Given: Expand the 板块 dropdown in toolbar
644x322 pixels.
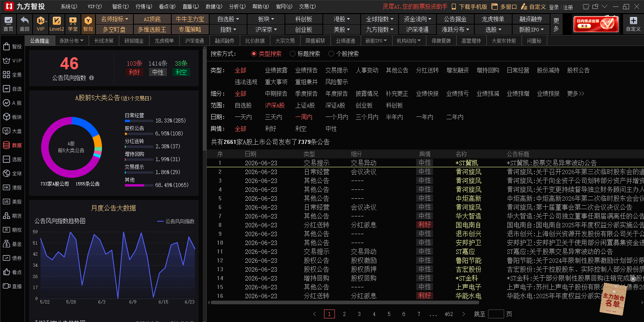Looking at the screenshot, I should pos(266,19).
